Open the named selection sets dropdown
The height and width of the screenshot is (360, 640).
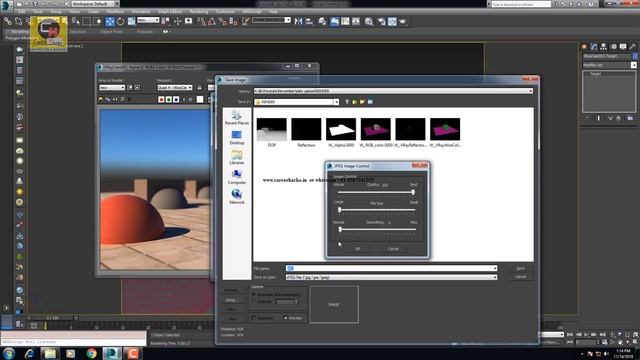(287, 20)
